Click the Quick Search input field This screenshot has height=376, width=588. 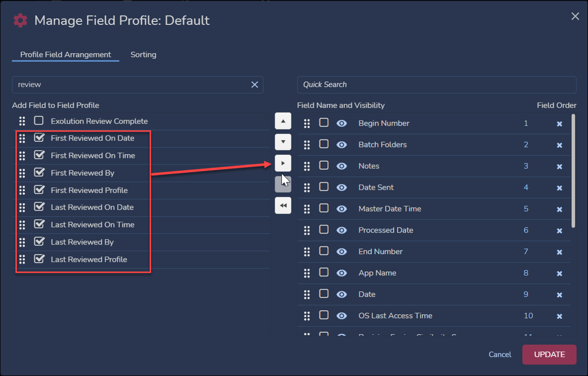(x=436, y=85)
